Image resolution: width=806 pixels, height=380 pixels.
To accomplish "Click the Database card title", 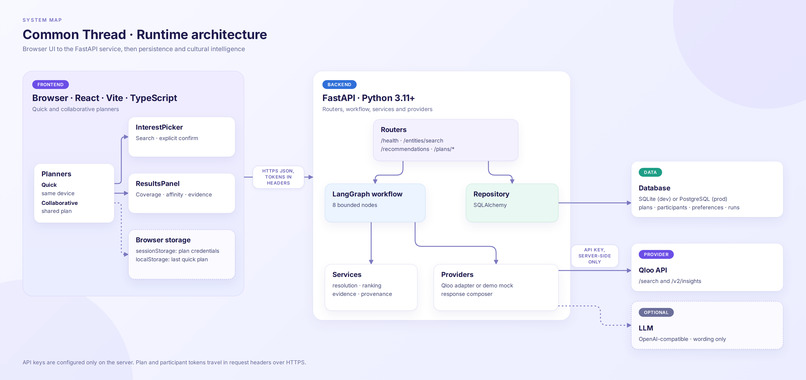I will click(654, 188).
